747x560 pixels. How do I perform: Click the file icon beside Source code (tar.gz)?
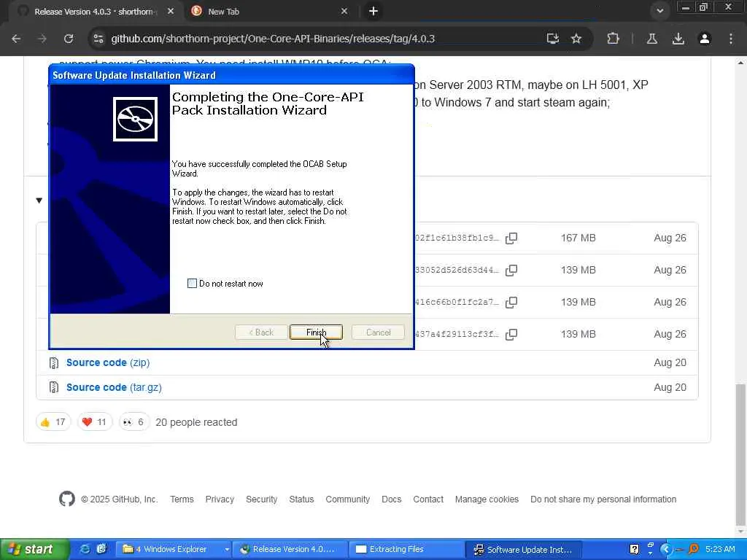tap(54, 387)
